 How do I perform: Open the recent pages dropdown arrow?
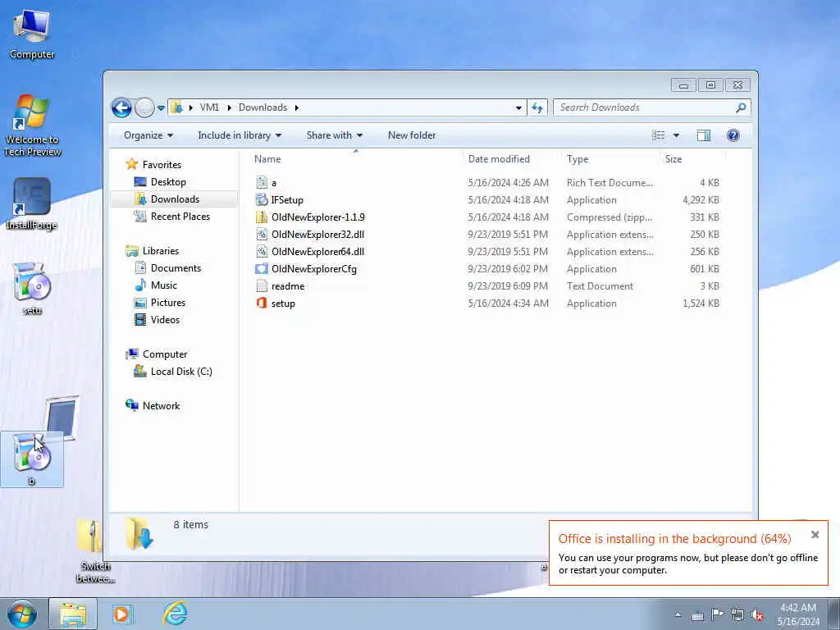[x=161, y=108]
